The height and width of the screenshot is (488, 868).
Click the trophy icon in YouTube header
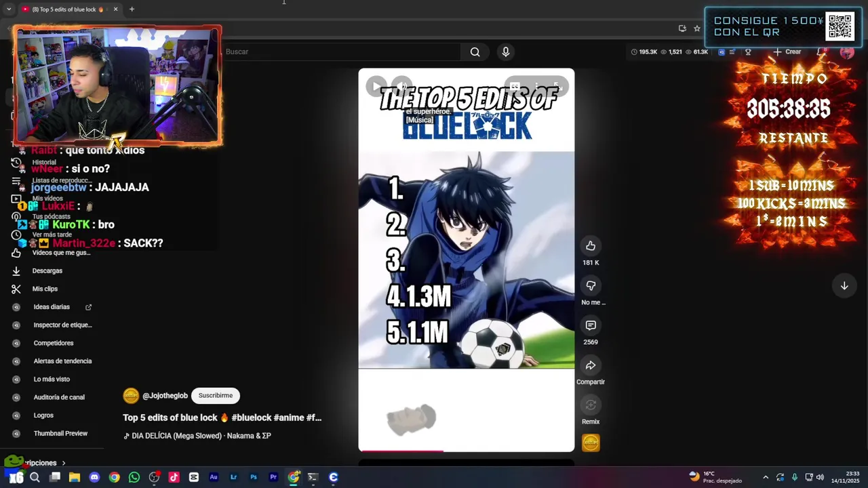click(748, 52)
